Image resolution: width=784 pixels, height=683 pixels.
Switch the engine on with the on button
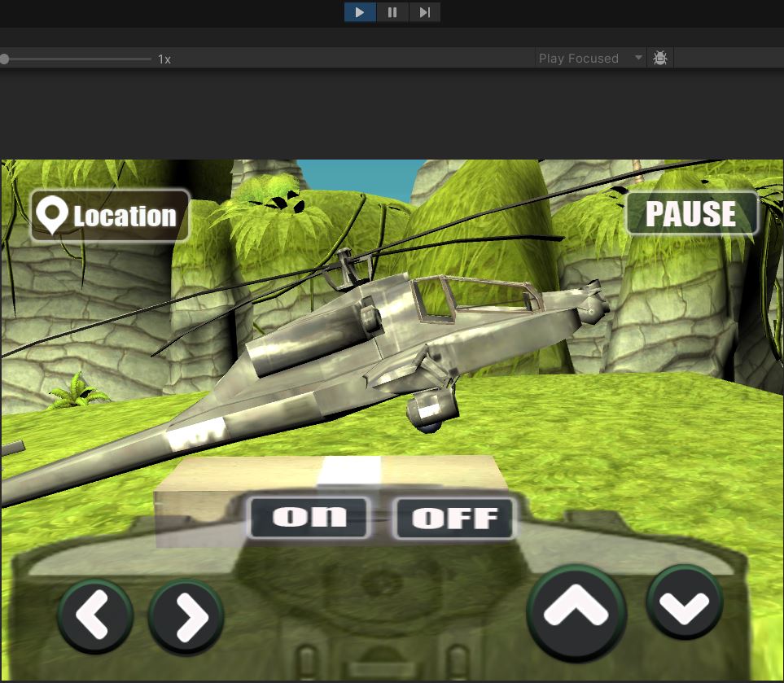click(x=309, y=518)
